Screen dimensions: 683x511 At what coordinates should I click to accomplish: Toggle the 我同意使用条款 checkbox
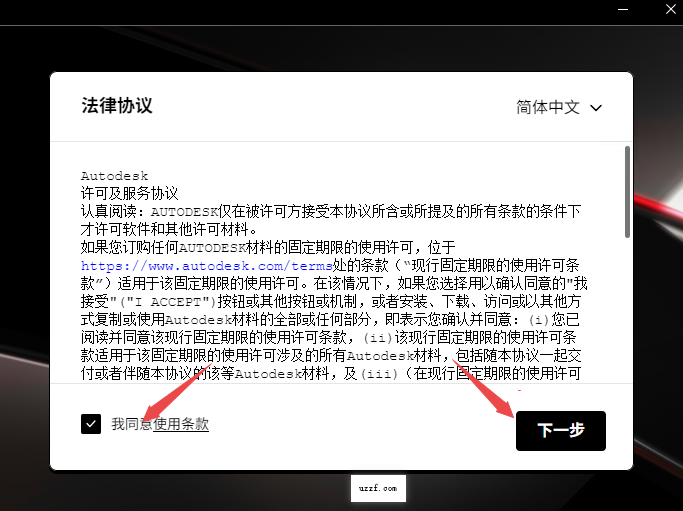click(x=91, y=424)
